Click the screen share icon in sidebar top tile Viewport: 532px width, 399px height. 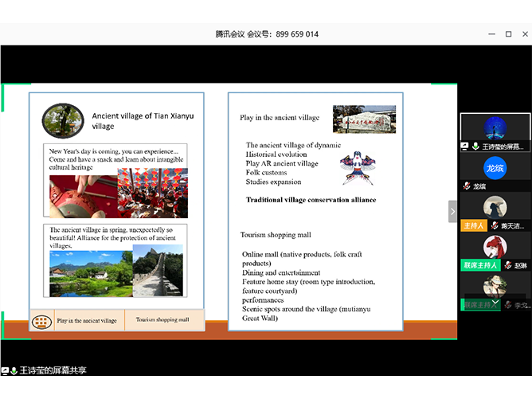[x=465, y=147]
